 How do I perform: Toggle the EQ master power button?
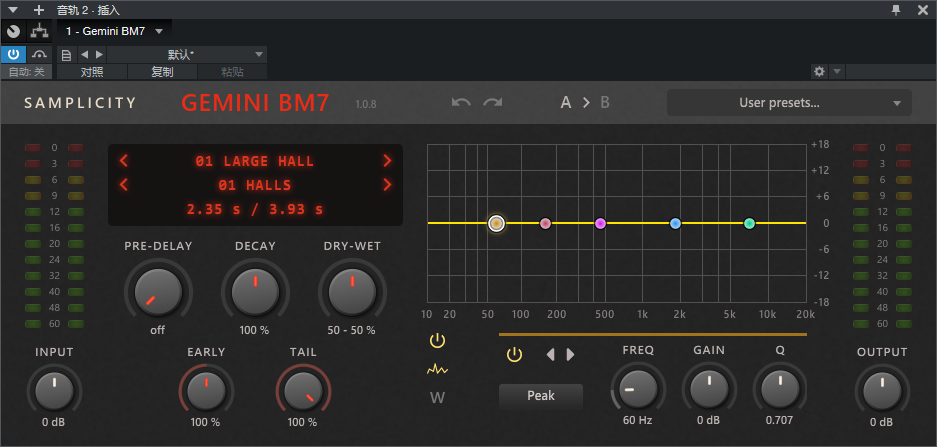click(x=437, y=341)
